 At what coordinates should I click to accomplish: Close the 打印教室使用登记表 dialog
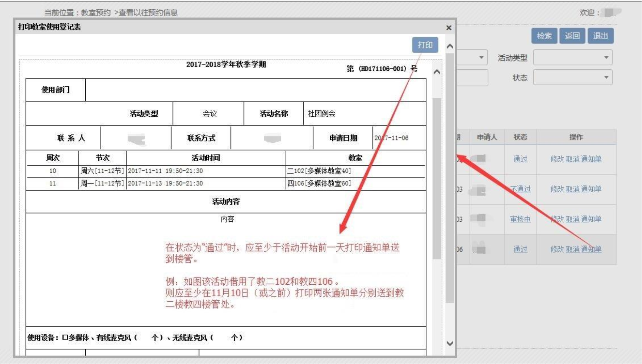click(449, 28)
